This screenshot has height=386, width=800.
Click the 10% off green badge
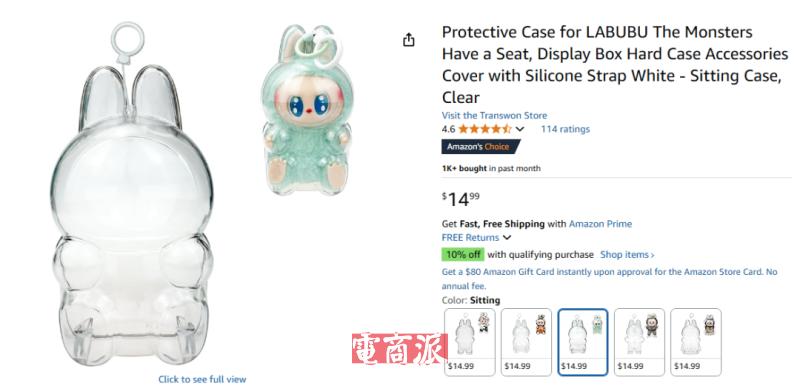463,254
